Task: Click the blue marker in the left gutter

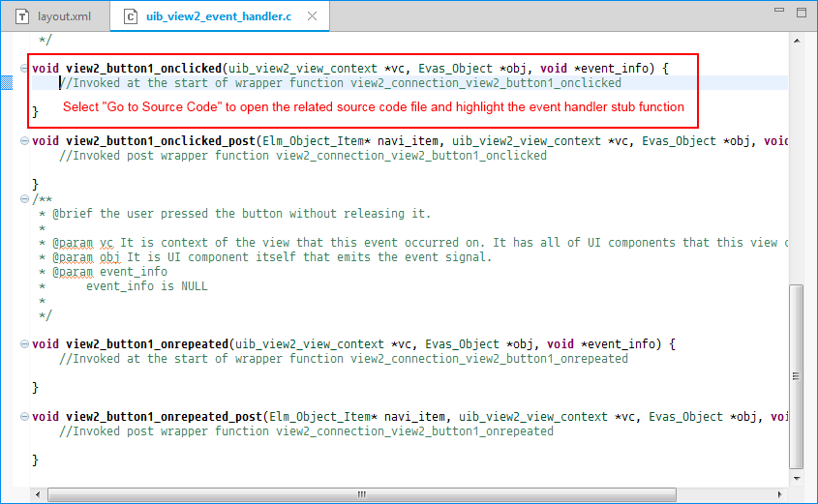Action: pyautogui.click(x=6, y=83)
